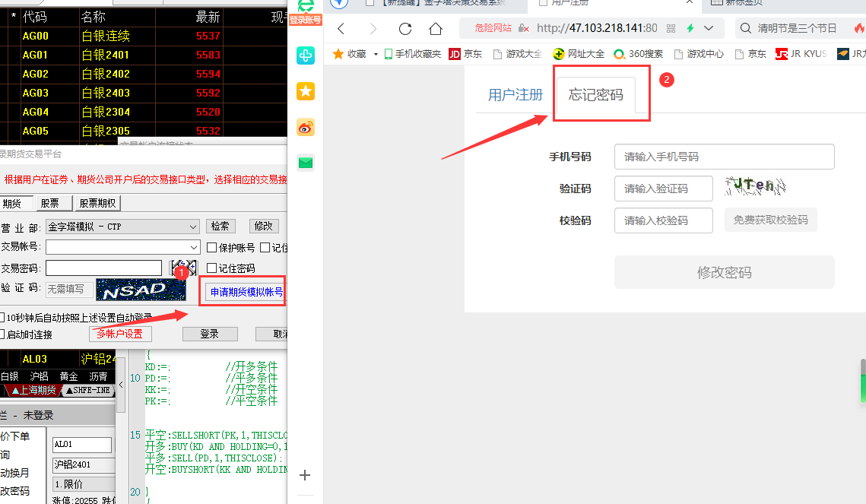Click the 登录 button

(x=210, y=334)
